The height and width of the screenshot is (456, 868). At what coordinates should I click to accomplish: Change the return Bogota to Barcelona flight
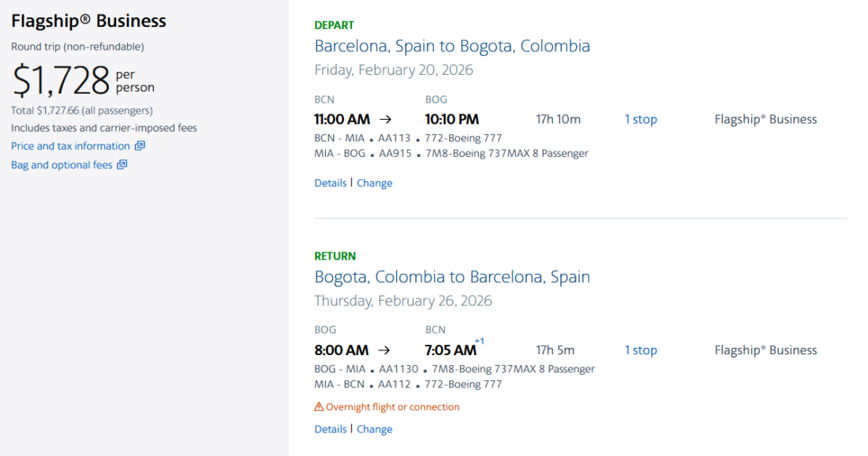click(x=374, y=429)
